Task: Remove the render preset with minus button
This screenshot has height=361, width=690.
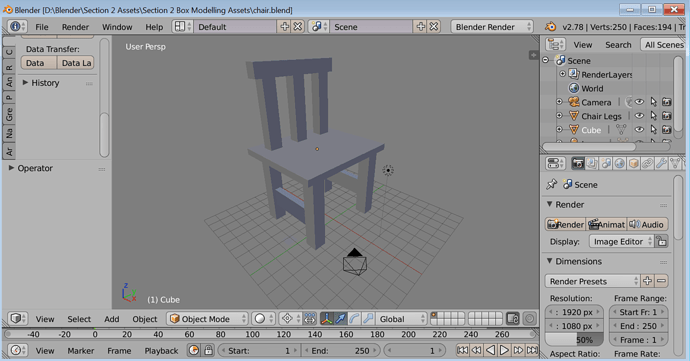Action: click(661, 281)
